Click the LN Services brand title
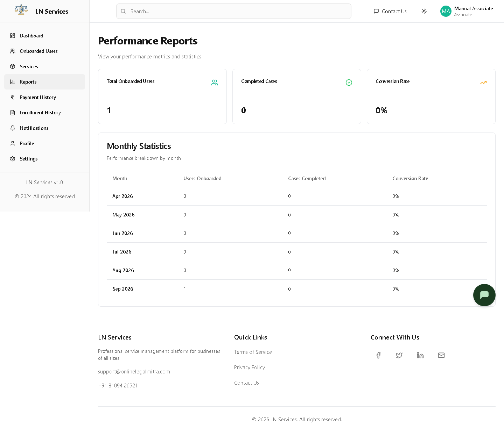504x443 pixels. tap(52, 12)
